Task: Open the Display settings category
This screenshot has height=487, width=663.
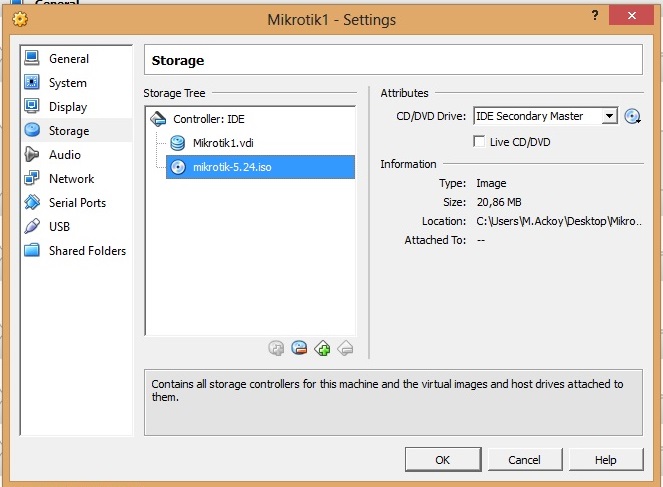Action: (x=77, y=107)
